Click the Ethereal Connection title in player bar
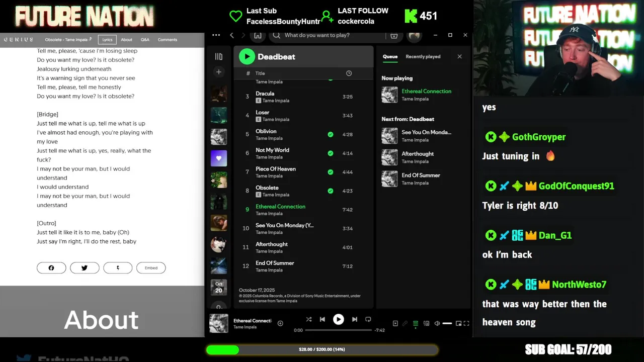This screenshot has width=644, height=362. [x=252, y=321]
